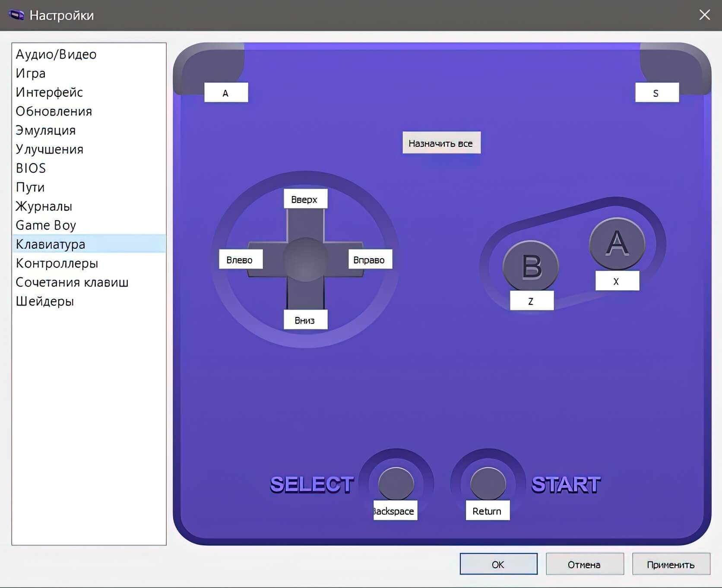Screen dimensions: 722x588
Task: Open the Шейдеры settings page
Action: click(x=45, y=301)
